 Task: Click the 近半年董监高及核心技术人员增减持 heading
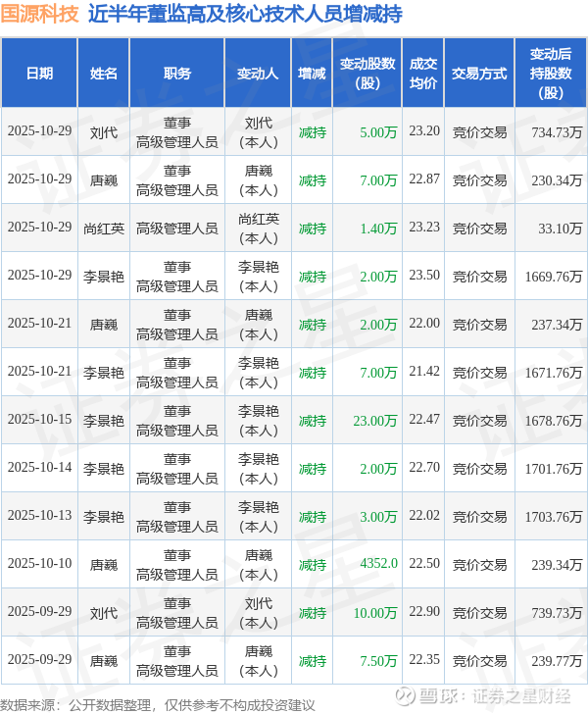[x=245, y=14]
